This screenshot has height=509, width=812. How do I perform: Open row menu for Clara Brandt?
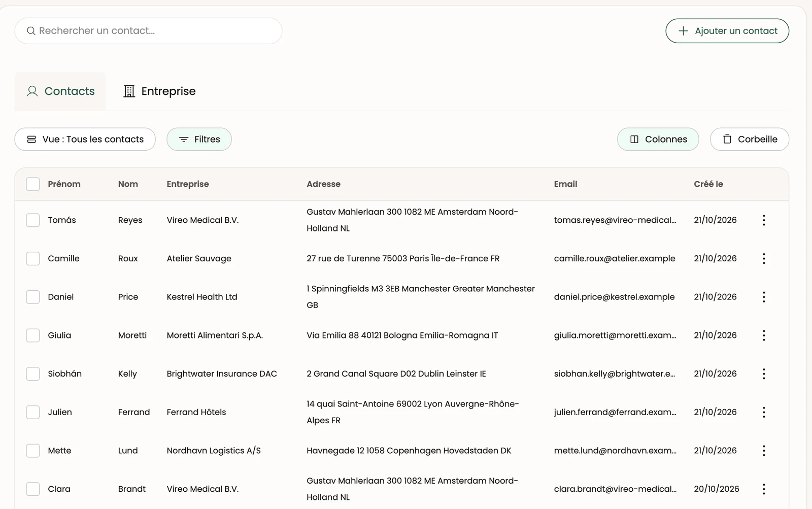click(x=764, y=489)
